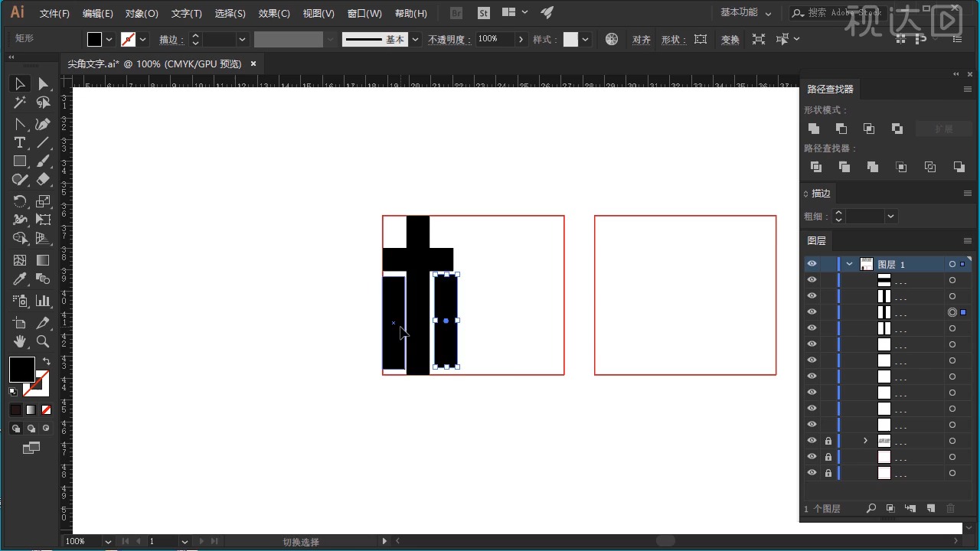
Task: Click the create new layer icon
Action: tap(931, 508)
